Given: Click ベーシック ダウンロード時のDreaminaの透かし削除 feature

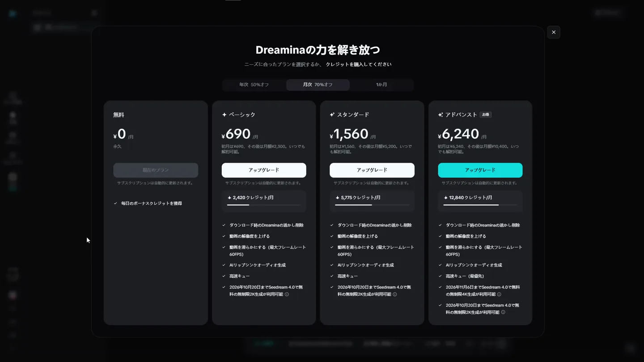Looking at the screenshot, I should pos(267,225).
